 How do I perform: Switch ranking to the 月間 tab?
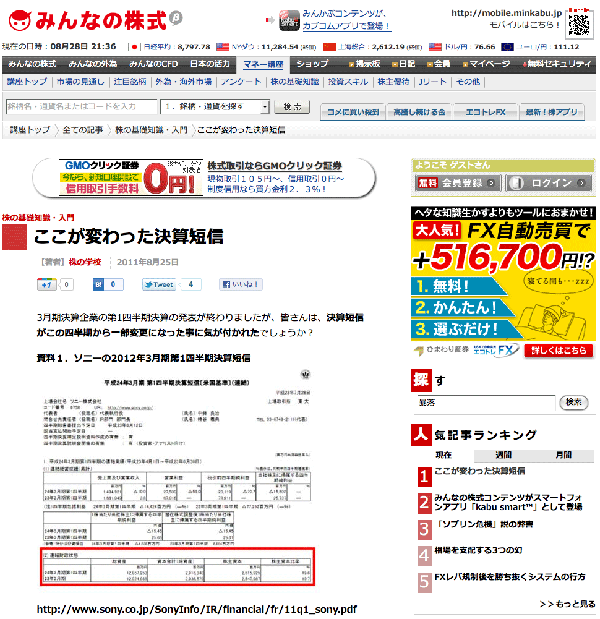tap(563, 453)
